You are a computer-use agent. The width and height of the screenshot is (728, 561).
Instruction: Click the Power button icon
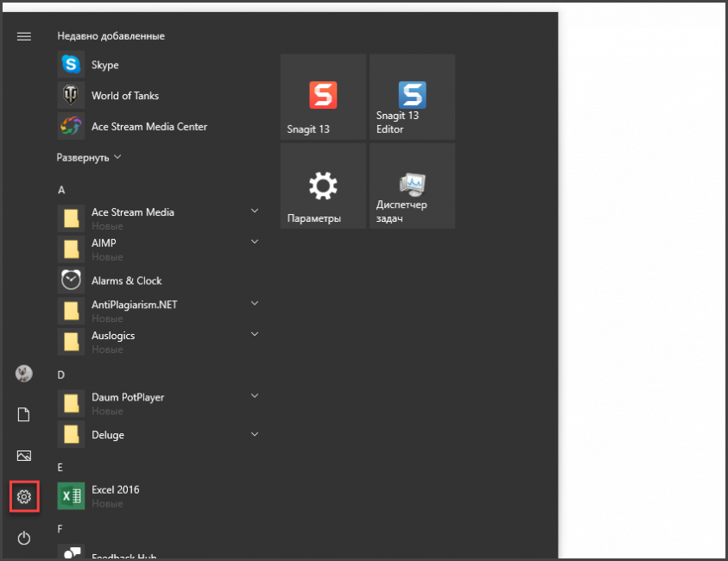point(24,539)
